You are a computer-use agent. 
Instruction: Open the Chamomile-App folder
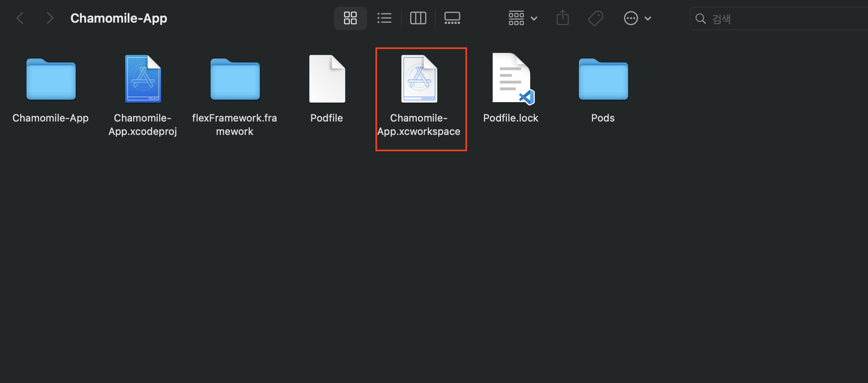click(50, 80)
